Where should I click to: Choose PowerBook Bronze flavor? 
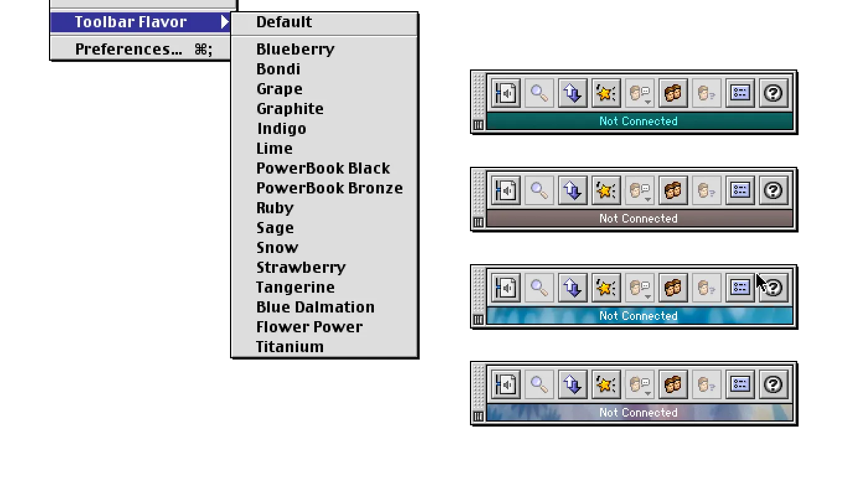[x=324, y=188]
